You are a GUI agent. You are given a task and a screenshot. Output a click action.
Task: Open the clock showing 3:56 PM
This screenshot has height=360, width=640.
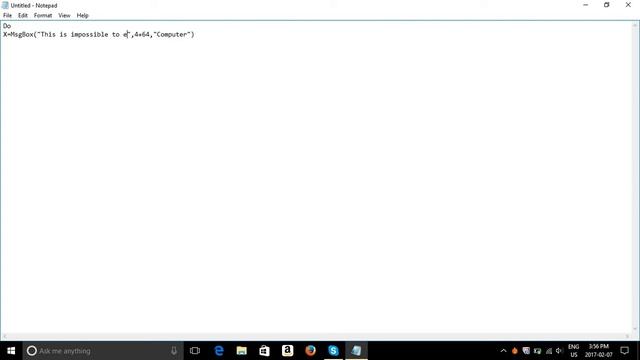point(598,351)
